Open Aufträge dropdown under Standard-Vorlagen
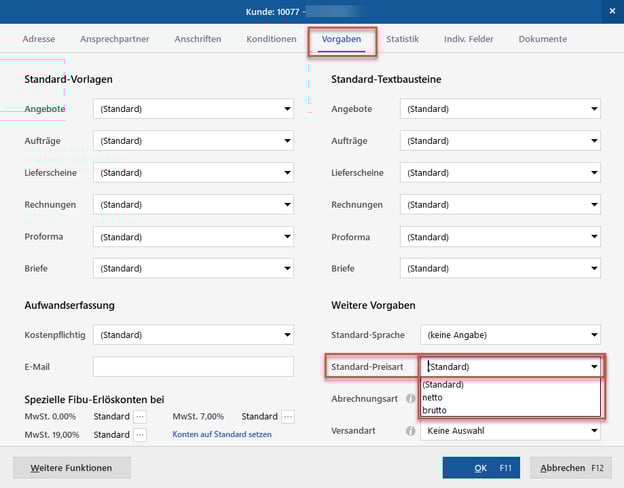Screen dimensions: 624x488 pos(193,141)
